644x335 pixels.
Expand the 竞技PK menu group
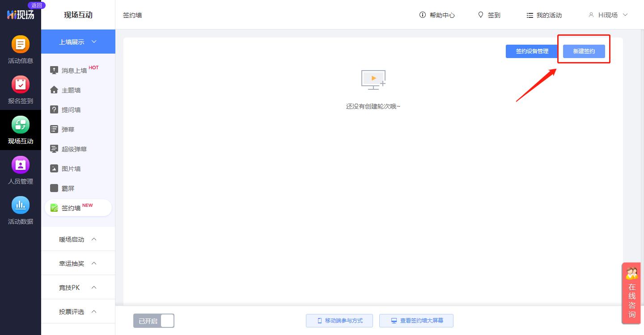78,287
